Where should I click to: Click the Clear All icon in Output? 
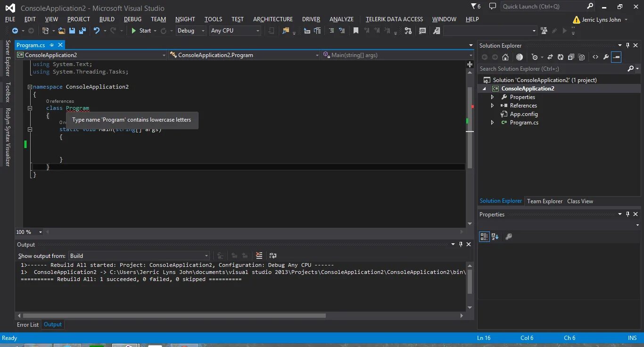click(x=259, y=256)
